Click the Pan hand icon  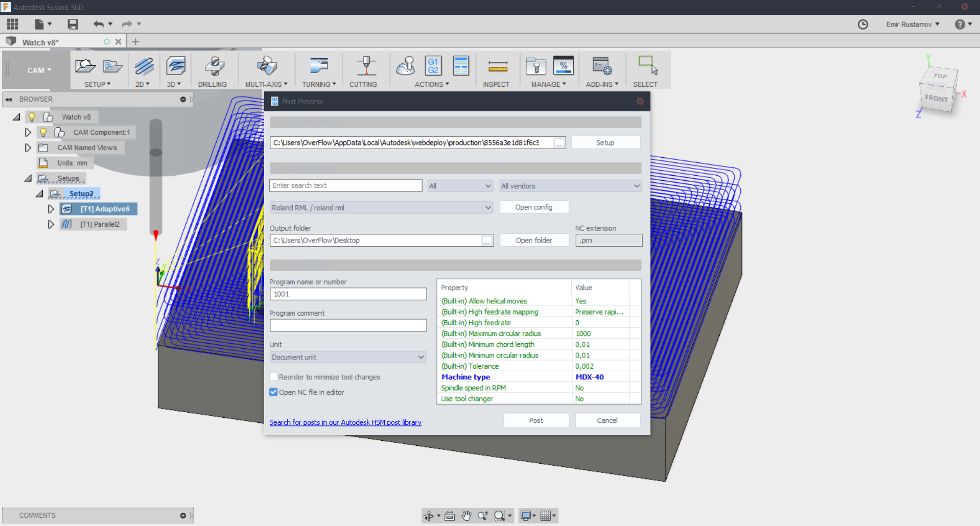pyautogui.click(x=466, y=516)
